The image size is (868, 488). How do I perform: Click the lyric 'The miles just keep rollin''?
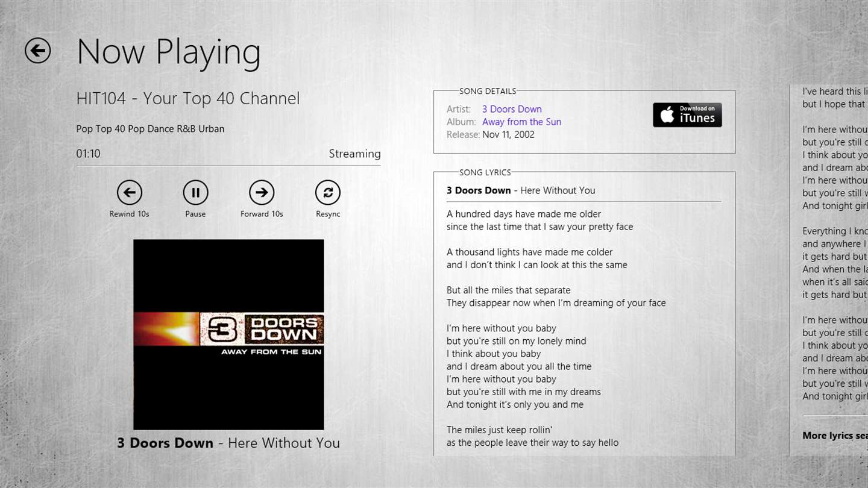point(499,430)
